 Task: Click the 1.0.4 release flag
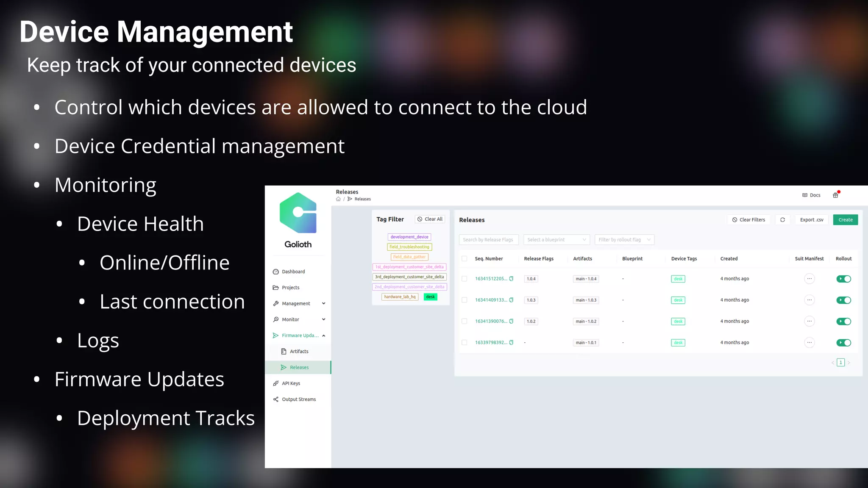pos(531,279)
